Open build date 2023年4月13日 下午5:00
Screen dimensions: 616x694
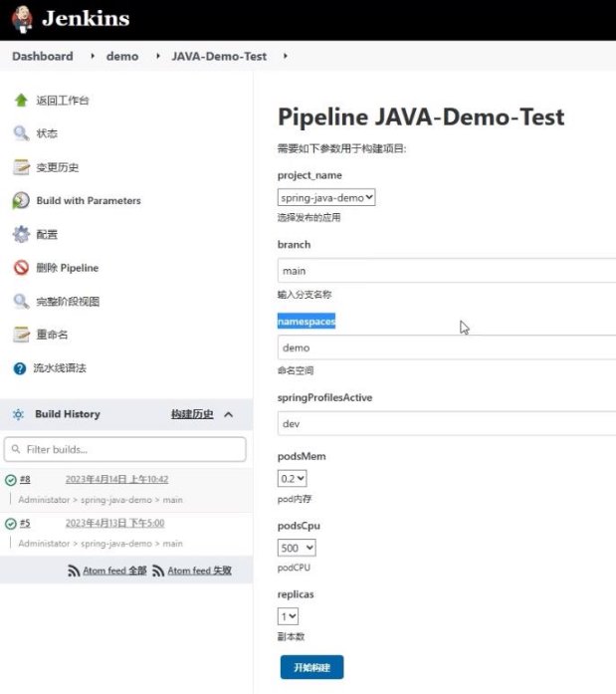[x=115, y=523]
